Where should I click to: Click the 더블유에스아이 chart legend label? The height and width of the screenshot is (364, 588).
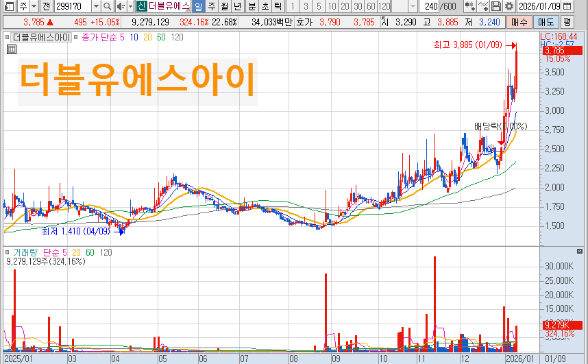click(x=42, y=37)
